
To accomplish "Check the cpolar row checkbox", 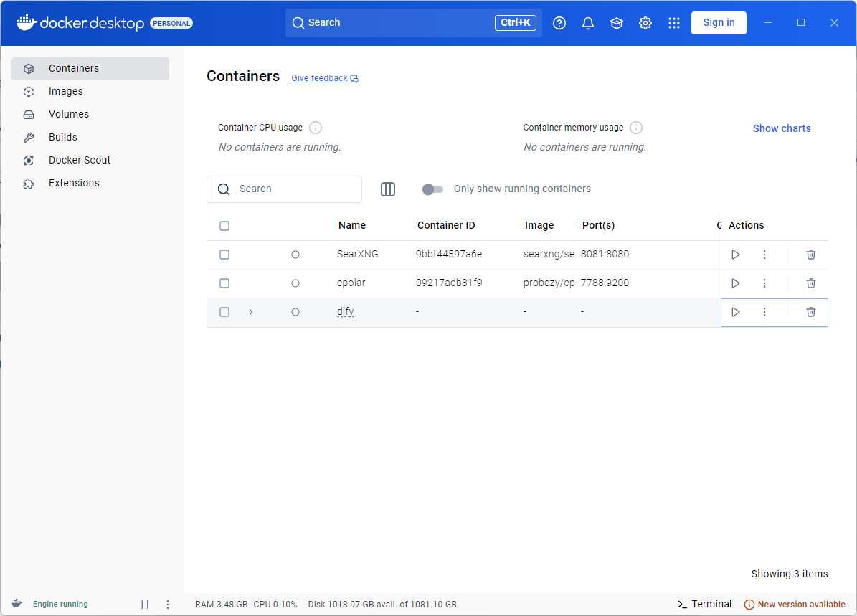I will click(224, 283).
